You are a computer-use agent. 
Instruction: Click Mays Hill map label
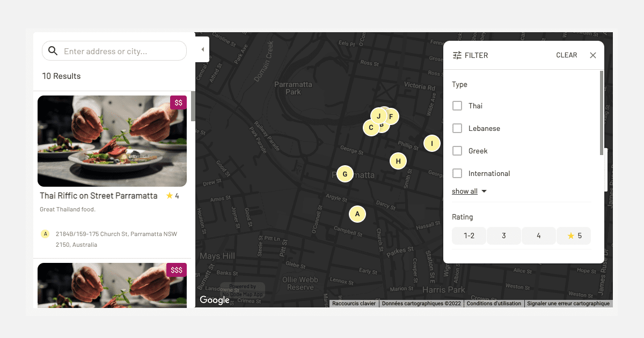pos(217,256)
